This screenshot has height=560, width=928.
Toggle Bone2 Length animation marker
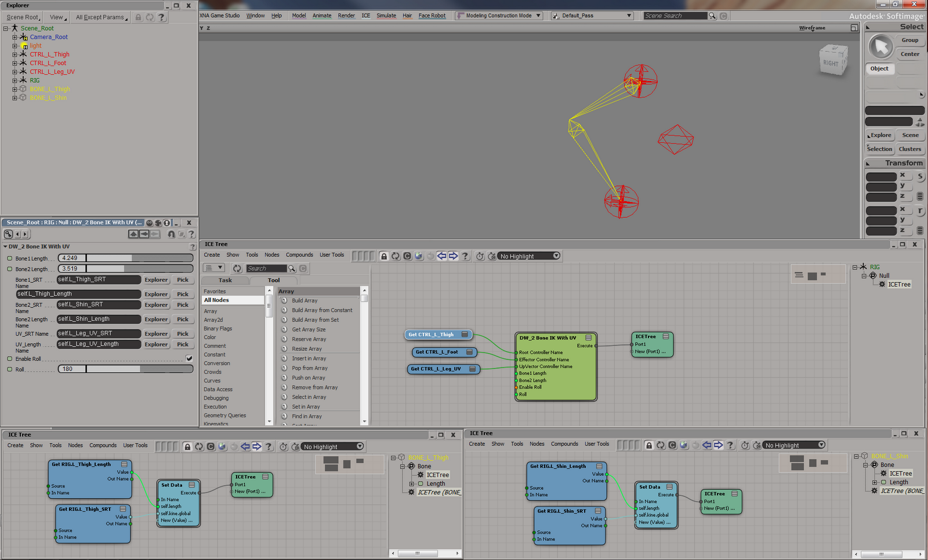[x=9, y=269]
